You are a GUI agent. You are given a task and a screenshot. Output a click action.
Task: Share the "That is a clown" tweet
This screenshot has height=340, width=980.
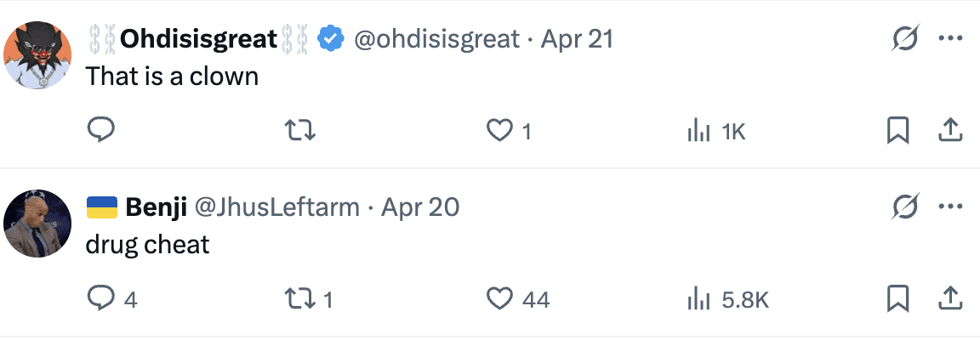pyautogui.click(x=949, y=130)
